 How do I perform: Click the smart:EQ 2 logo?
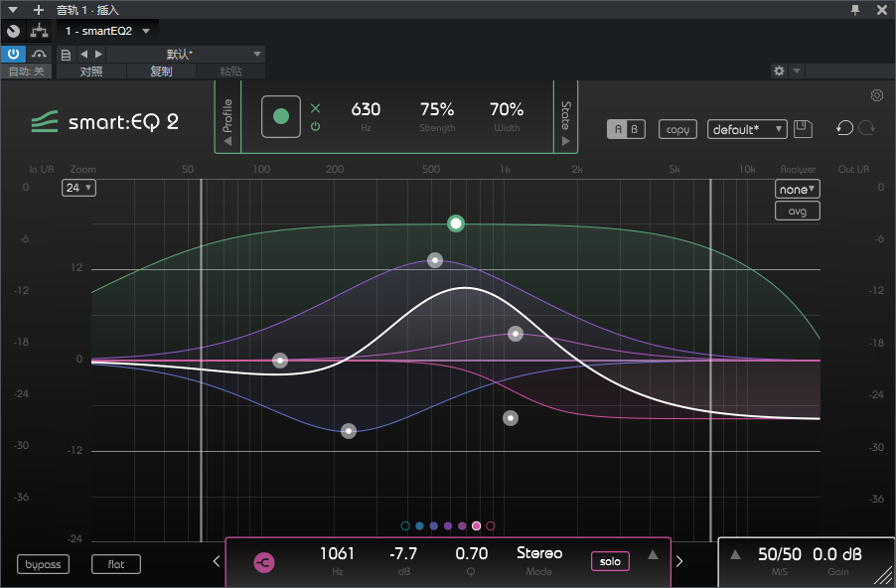point(104,122)
